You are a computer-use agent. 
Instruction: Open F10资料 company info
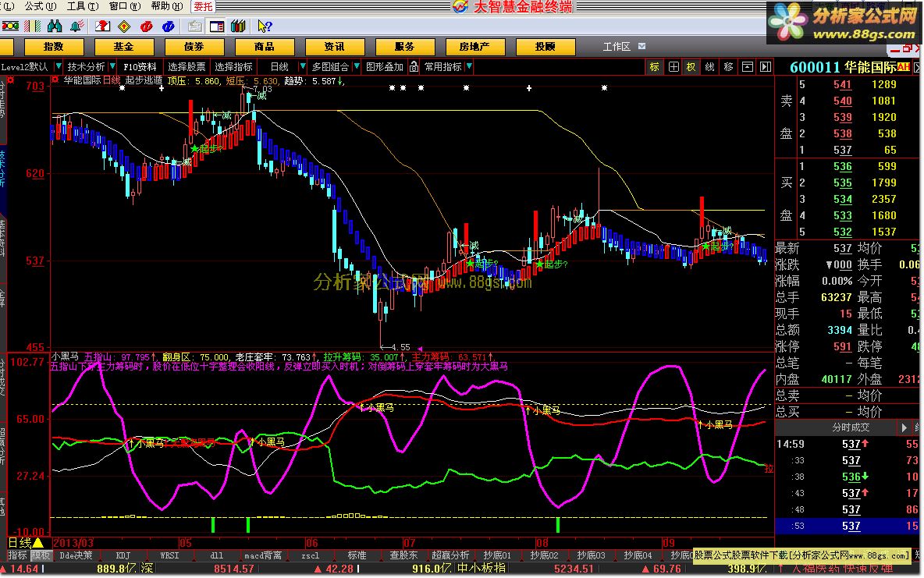point(140,66)
